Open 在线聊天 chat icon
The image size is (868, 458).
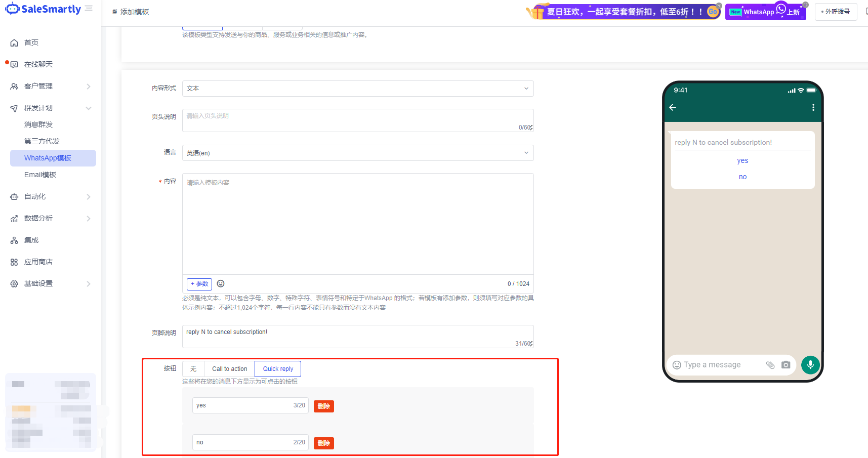[14, 64]
